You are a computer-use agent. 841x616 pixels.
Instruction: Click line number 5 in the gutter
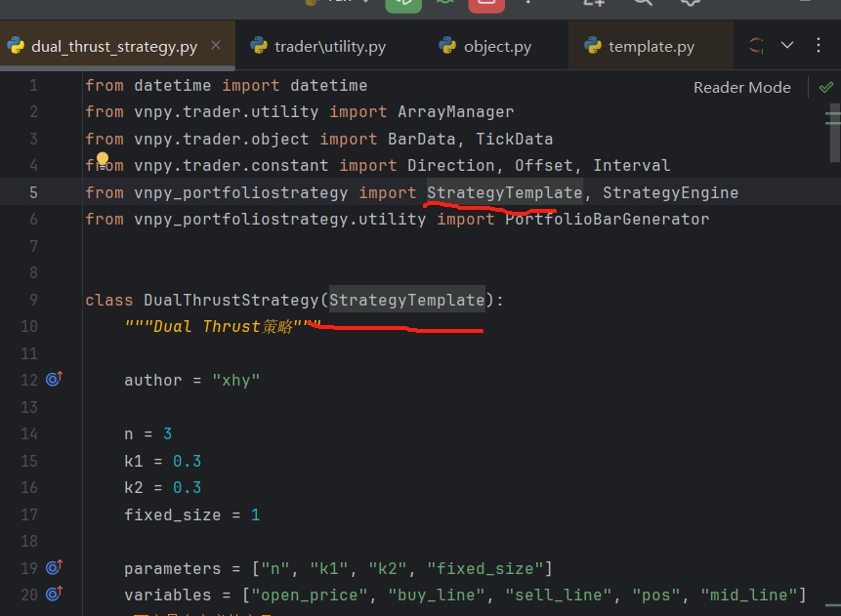33,192
